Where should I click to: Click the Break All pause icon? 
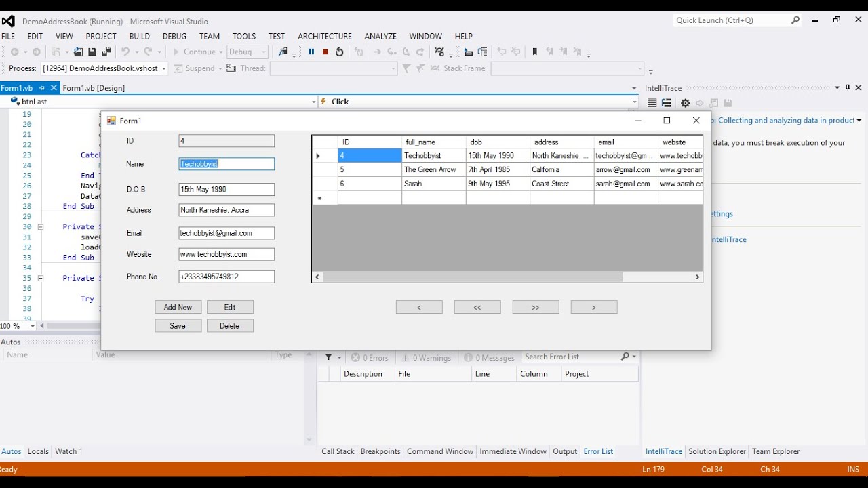(311, 52)
